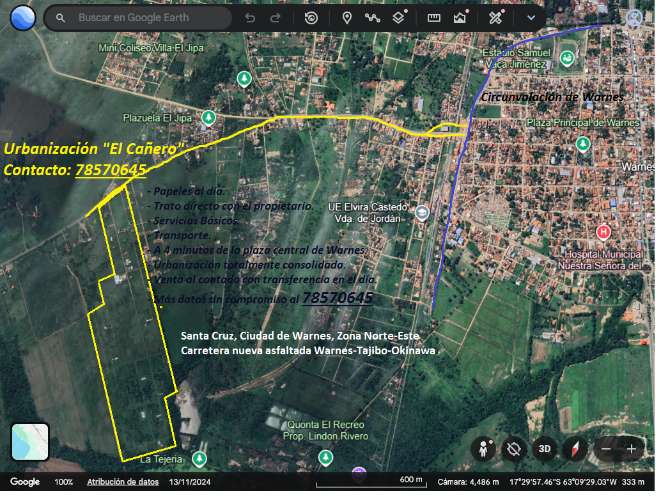Screen dimensions: 661x500
Task: Toggle 3D view mode
Action: (544, 449)
